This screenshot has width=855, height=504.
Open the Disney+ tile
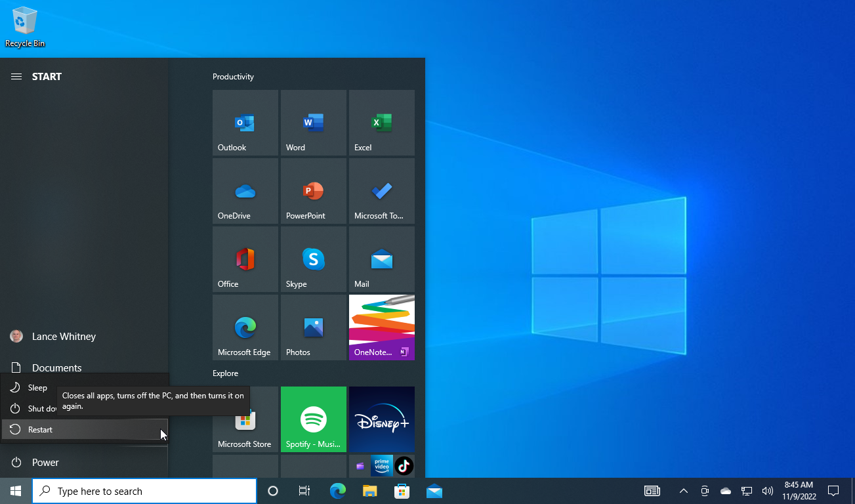pos(381,419)
